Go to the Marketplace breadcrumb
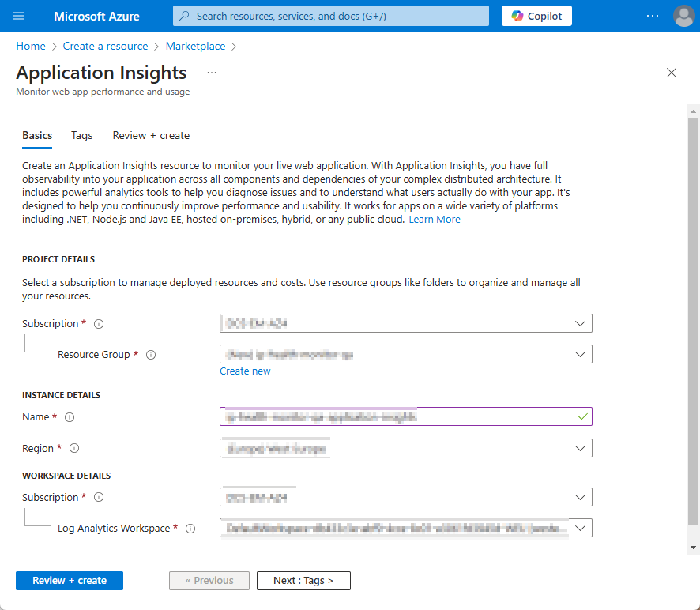Image resolution: width=700 pixels, height=610 pixels. click(195, 46)
